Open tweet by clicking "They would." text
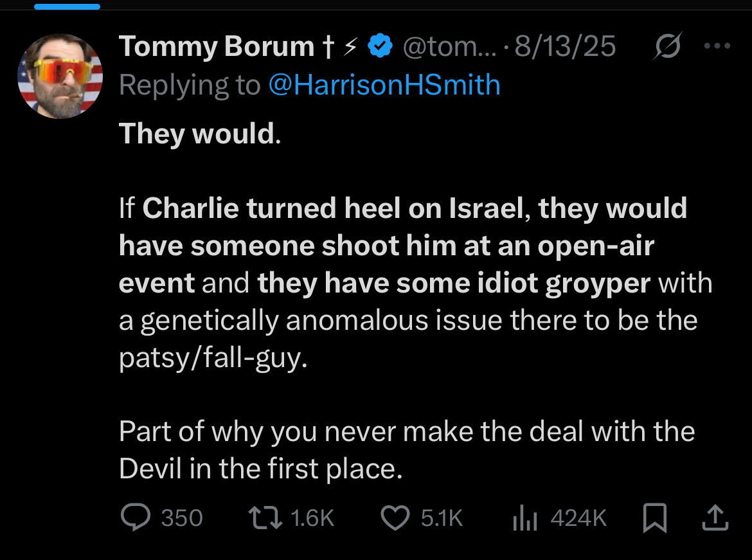Screen dimensions: 752x560 click(200, 134)
